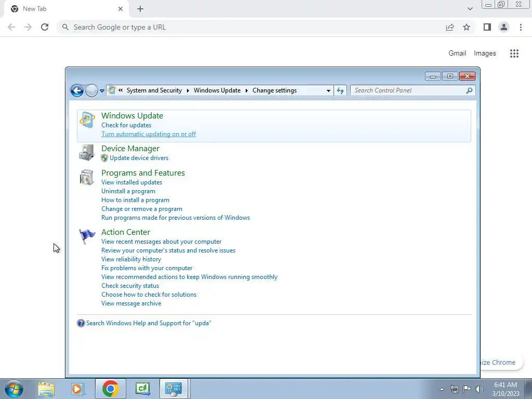Screen dimensions: 532x399
Task: Open Turn automatic updating on or off
Action: pyautogui.click(x=149, y=134)
